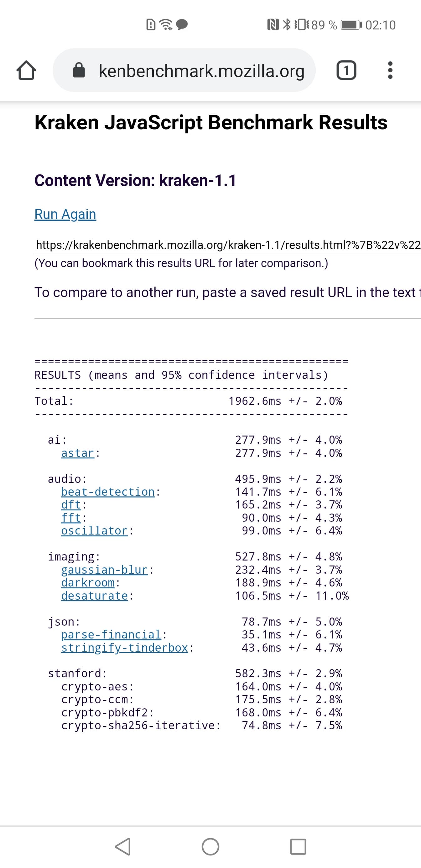Viewport: 421px width, 868px height.
Task: Tap the padlock site security icon
Action: [79, 70]
